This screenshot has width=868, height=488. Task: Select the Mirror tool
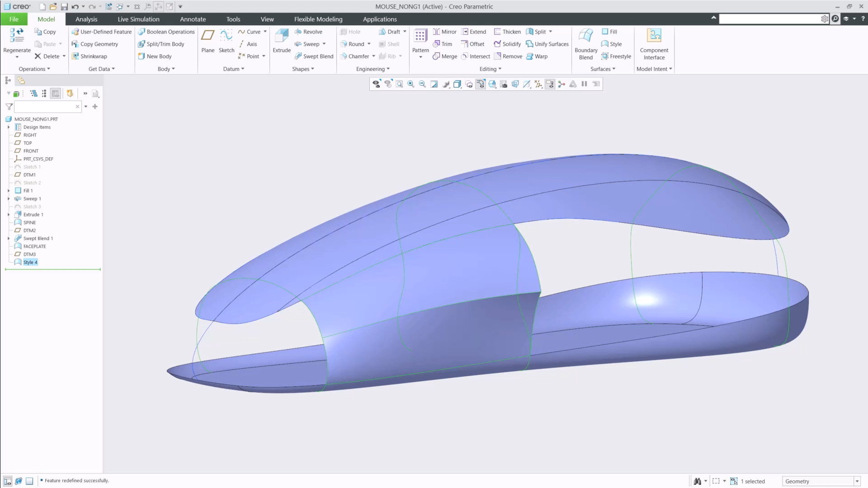click(x=444, y=32)
